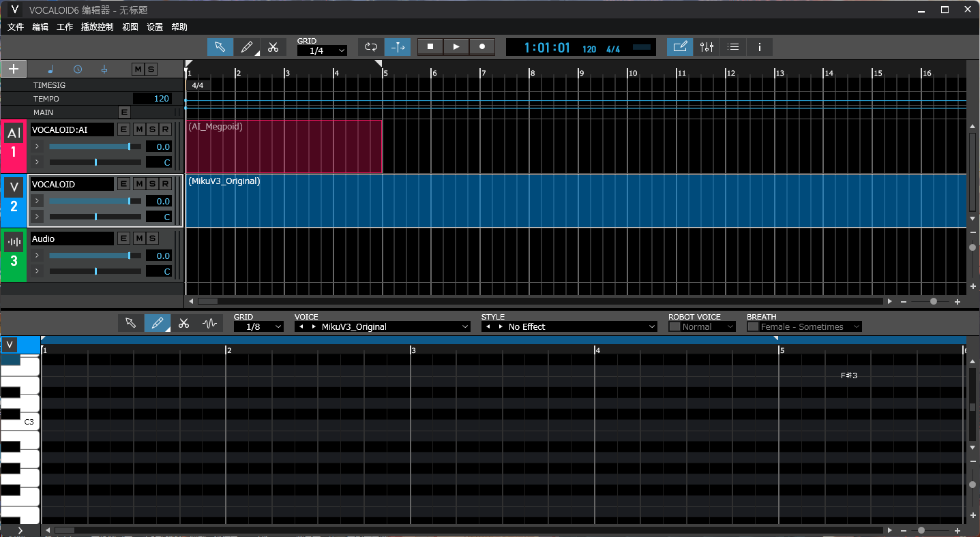This screenshot has height=537, width=980.
Task: Click the AI track type icon
Action: (x=14, y=134)
